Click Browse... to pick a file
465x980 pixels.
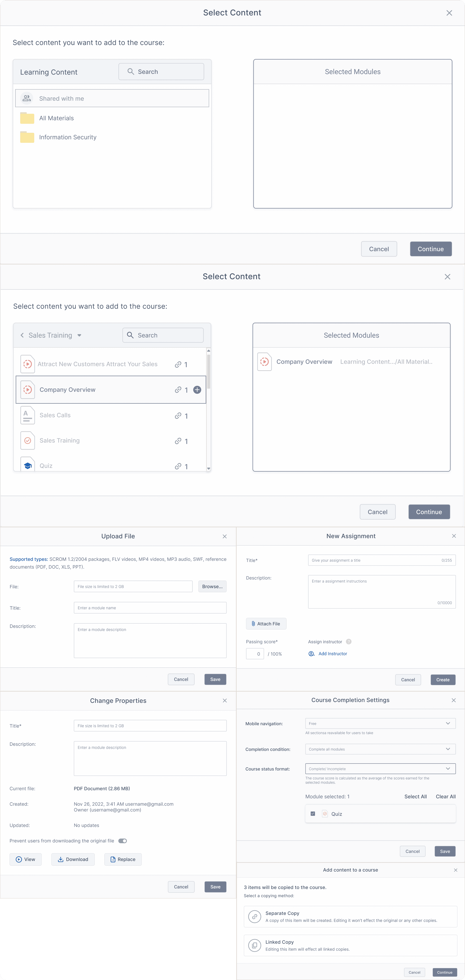pos(212,586)
